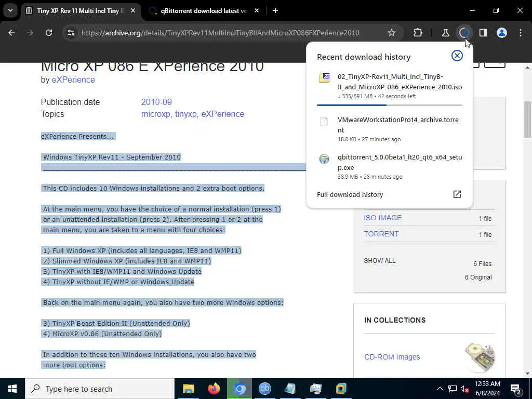The width and height of the screenshot is (532, 399).
Task: Click the CD-ROM Images collection thumbnail
Action: 480,357
